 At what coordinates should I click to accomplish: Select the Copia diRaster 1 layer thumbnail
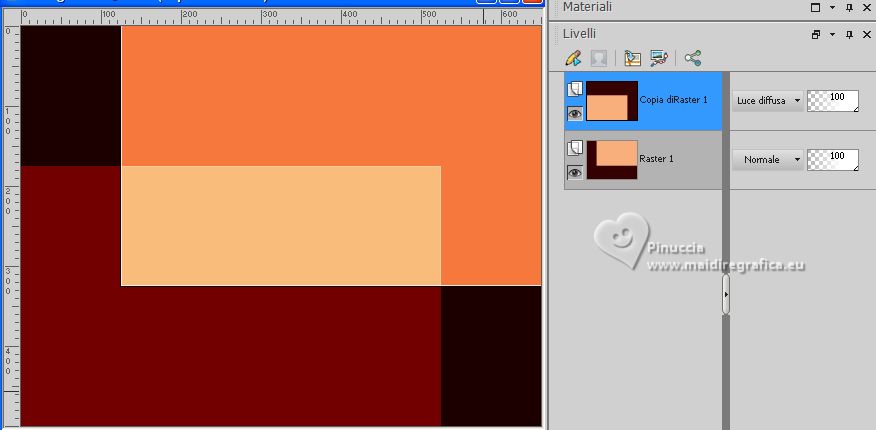point(612,101)
